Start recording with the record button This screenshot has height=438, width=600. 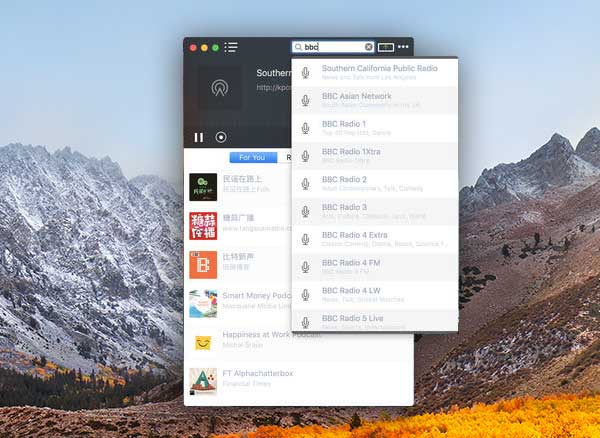221,137
